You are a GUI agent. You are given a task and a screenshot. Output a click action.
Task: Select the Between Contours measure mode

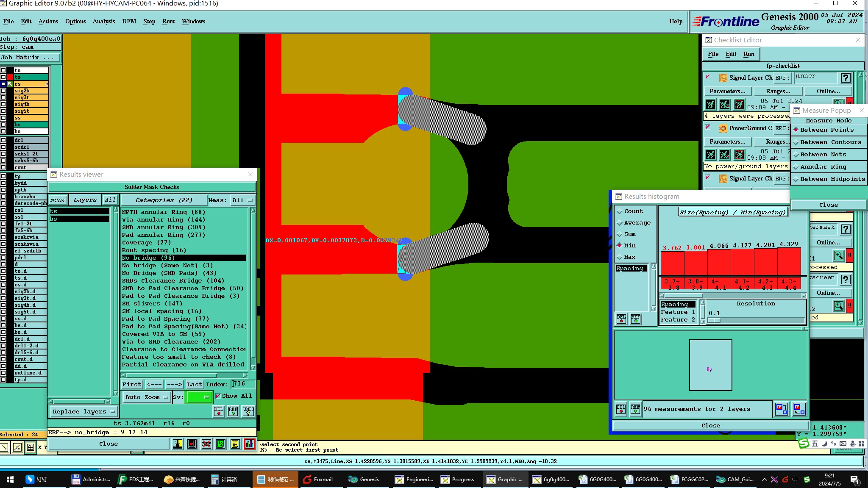click(830, 142)
